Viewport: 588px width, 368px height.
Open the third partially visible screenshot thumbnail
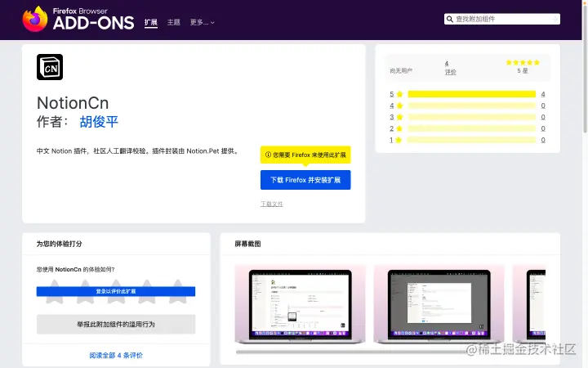coord(529,304)
